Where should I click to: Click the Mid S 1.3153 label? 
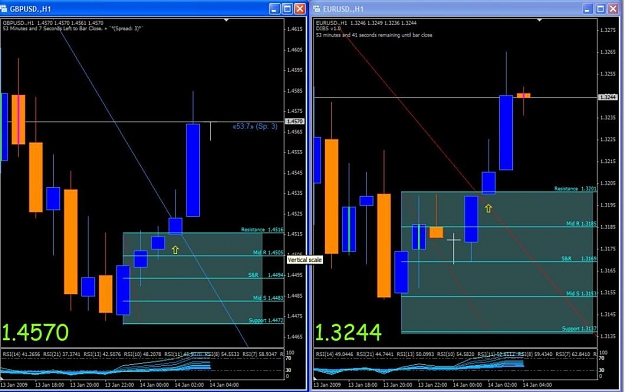pos(582,294)
